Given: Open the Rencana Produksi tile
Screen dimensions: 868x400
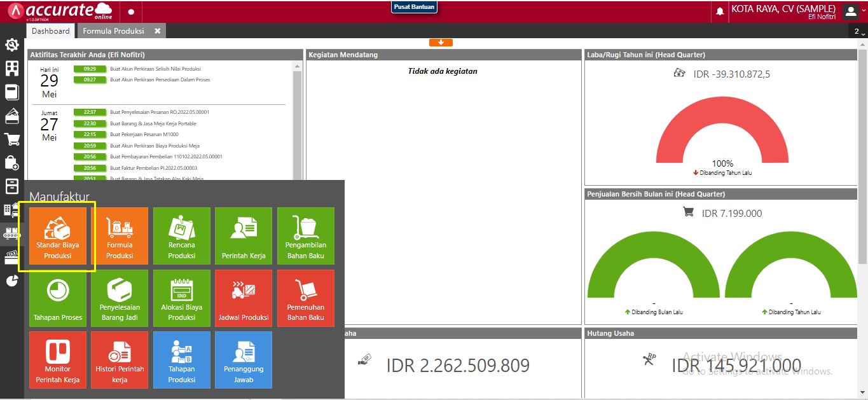Looking at the screenshot, I should (x=181, y=236).
